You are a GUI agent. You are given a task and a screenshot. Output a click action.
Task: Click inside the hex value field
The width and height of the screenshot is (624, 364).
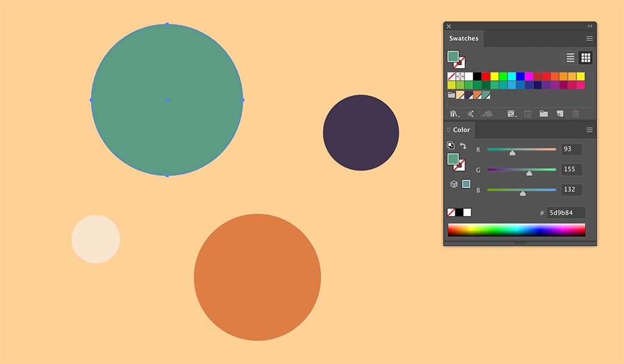pyautogui.click(x=567, y=212)
